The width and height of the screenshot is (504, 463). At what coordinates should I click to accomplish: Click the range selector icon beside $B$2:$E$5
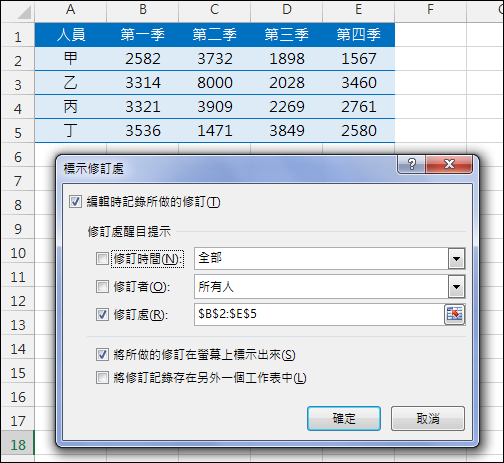tap(455, 314)
